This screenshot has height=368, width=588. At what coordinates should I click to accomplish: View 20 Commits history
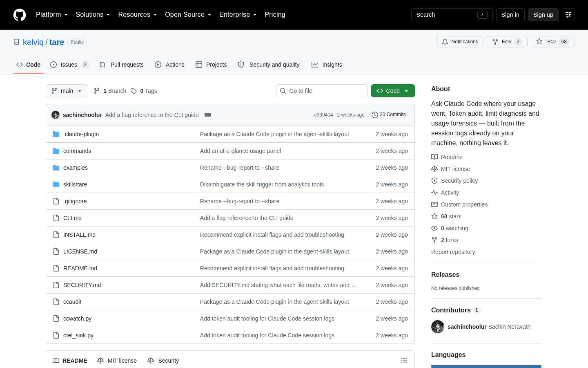coord(389,115)
